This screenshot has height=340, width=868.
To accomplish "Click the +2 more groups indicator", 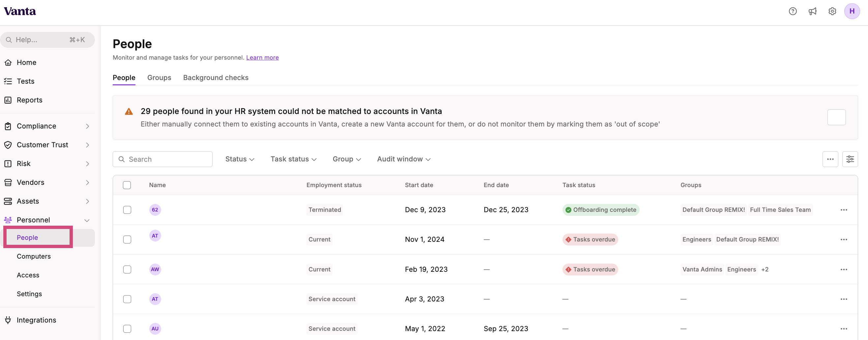I will point(765,269).
